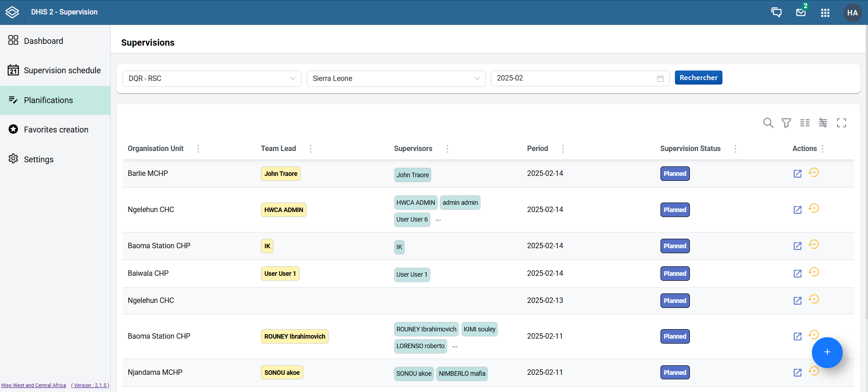This screenshot has width=868, height=392.
Task: Expand more supervisors ellipsis in the HWCA ADMIN row
Action: 438,219
